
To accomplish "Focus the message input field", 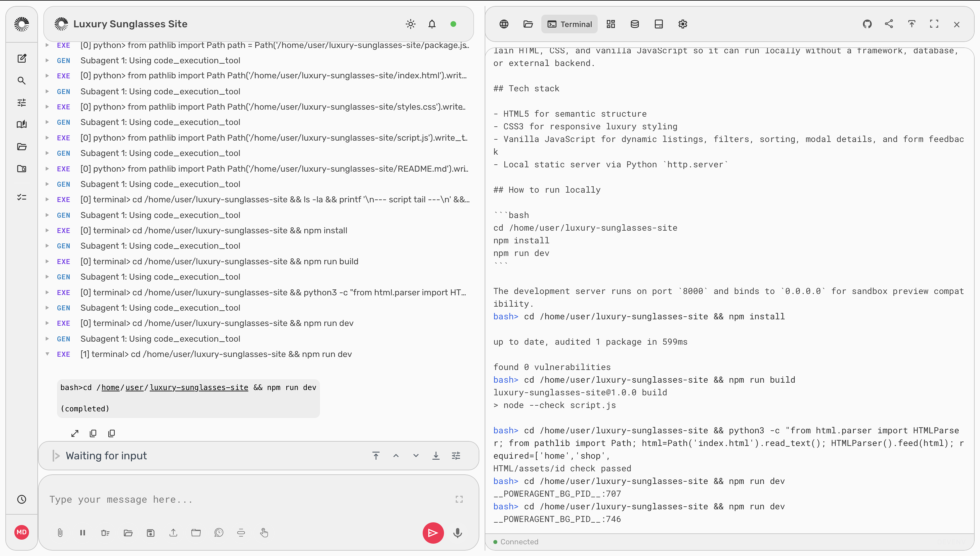I will 248,499.
